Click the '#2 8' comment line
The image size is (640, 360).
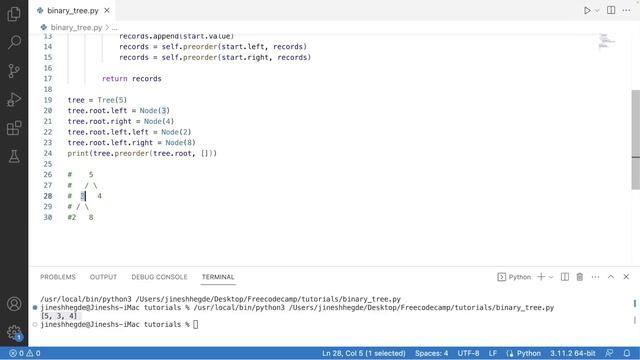point(80,218)
